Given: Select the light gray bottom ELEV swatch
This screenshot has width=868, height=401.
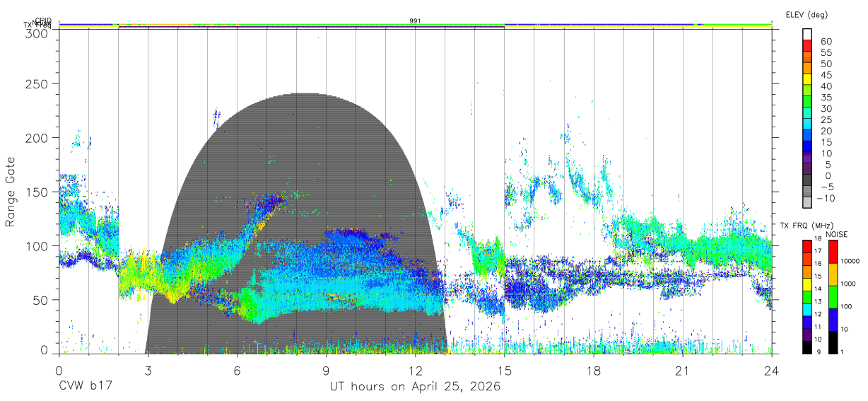Looking at the screenshot, I should (x=807, y=202).
